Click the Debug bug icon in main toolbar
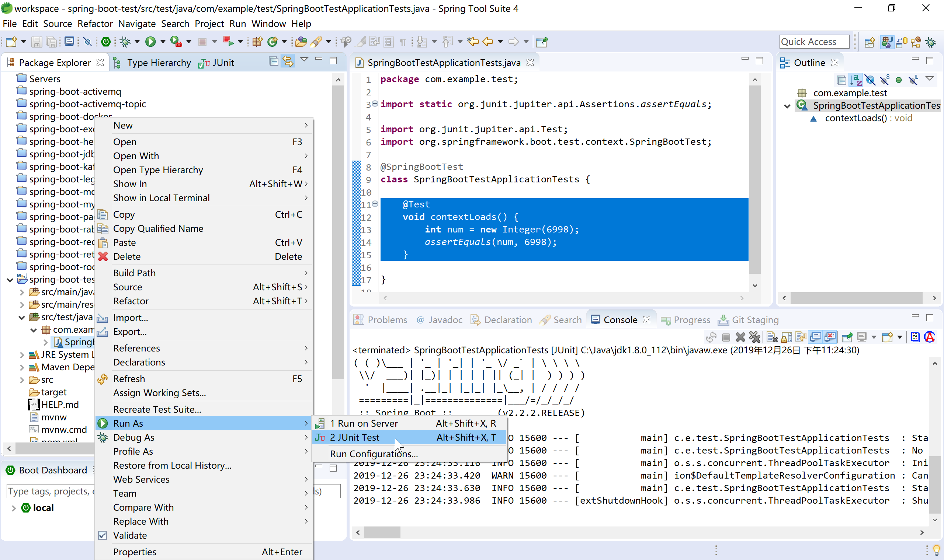This screenshot has width=944, height=560. click(x=125, y=42)
